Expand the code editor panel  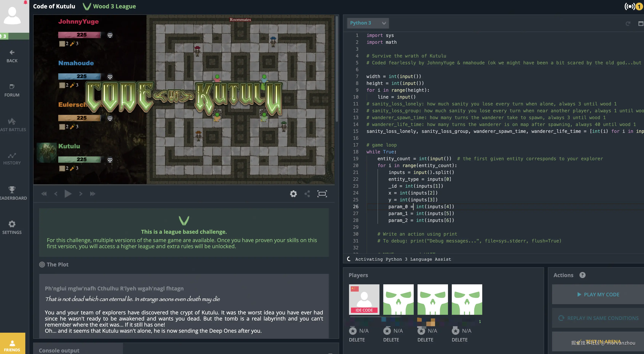tap(641, 23)
